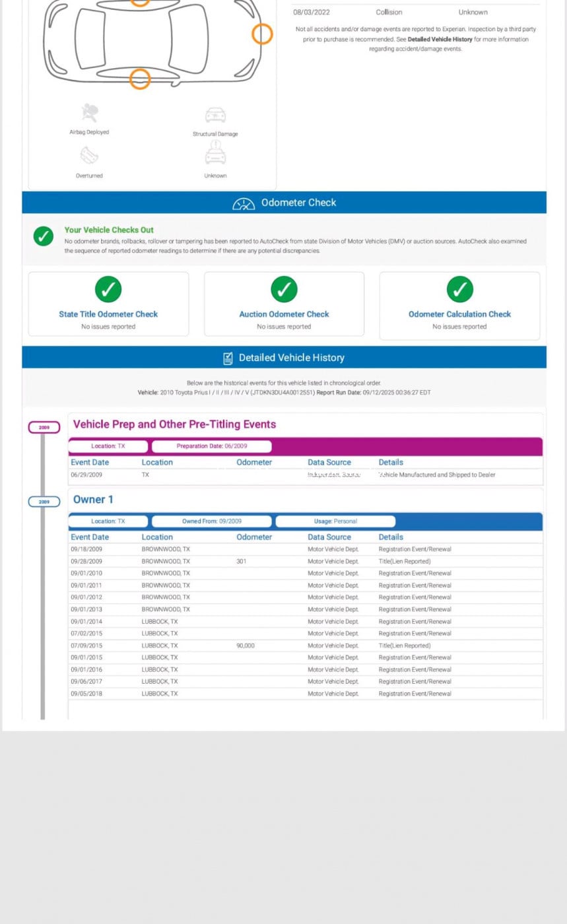Open the bold Detailed Vehicle History link in the disclaimer
The height and width of the screenshot is (924, 567).
click(440, 40)
